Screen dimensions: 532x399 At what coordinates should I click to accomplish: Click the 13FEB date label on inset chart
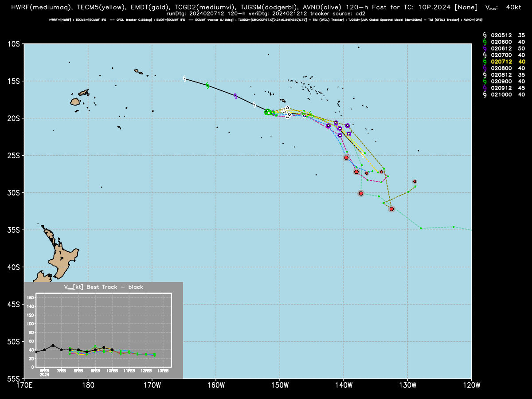point(163,370)
